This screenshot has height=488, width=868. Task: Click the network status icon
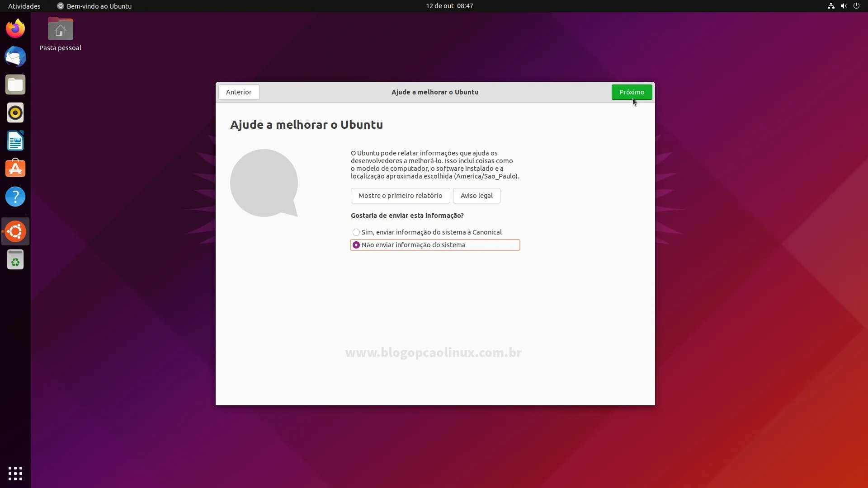pyautogui.click(x=831, y=6)
